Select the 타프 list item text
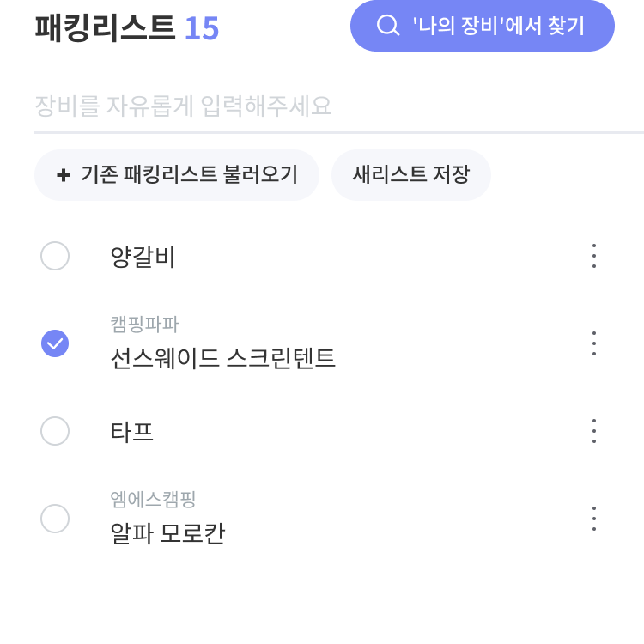Viewport: 644px width, 644px height. (x=132, y=432)
